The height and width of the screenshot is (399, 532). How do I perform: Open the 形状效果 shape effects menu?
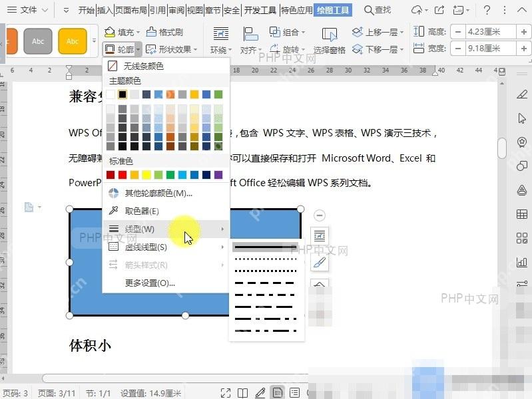tap(171, 49)
